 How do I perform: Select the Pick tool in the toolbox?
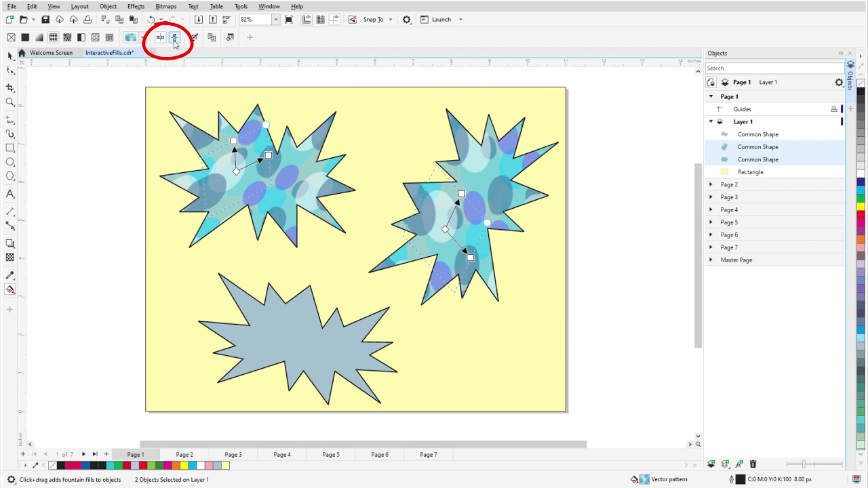point(9,56)
